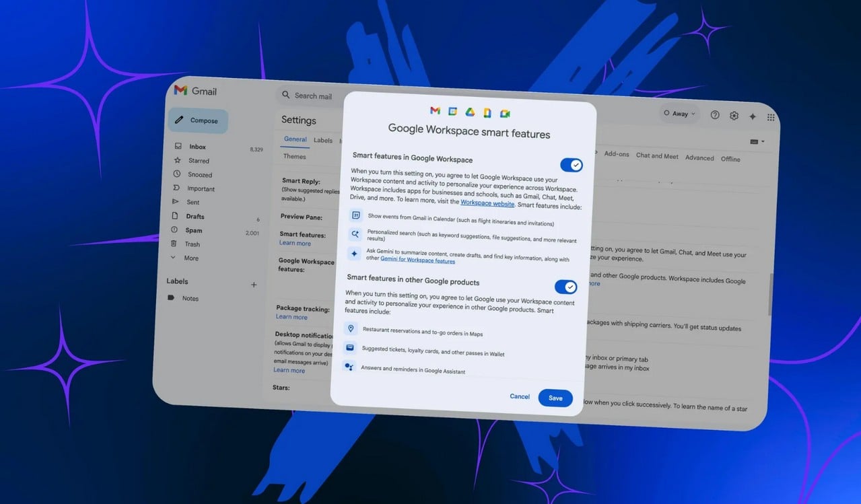Open the input tools dropdown arrow

[x=763, y=142]
